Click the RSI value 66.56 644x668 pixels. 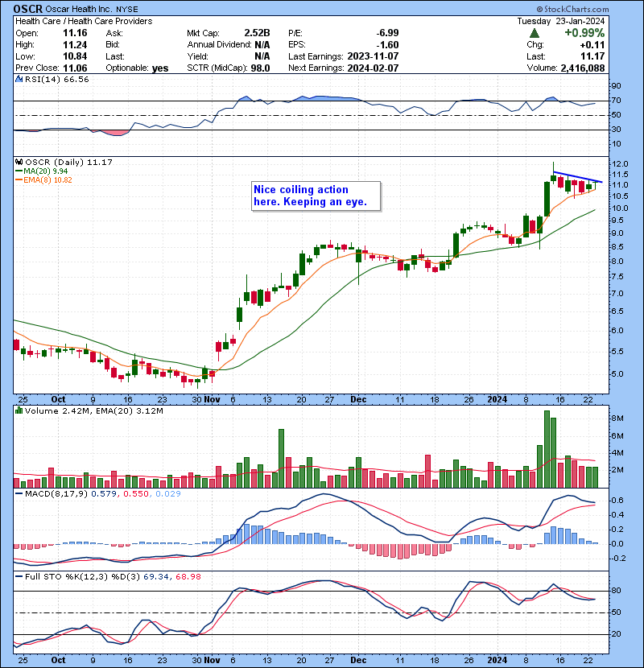pos(76,79)
